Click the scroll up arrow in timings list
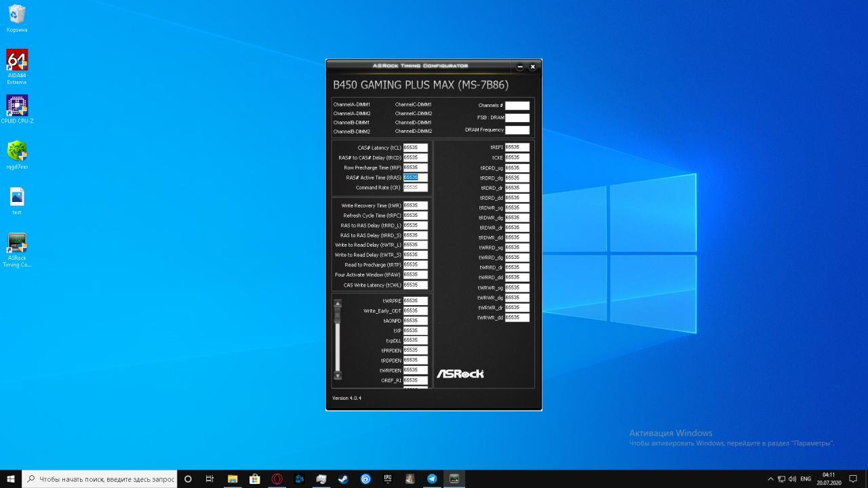This screenshot has height=488, width=868. tap(338, 303)
